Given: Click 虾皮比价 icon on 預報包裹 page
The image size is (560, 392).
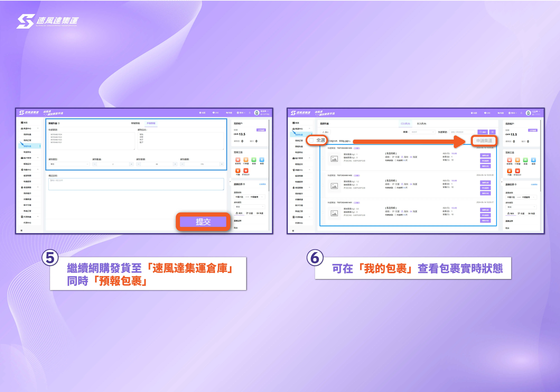Looking at the screenshot, I should coord(246,171).
